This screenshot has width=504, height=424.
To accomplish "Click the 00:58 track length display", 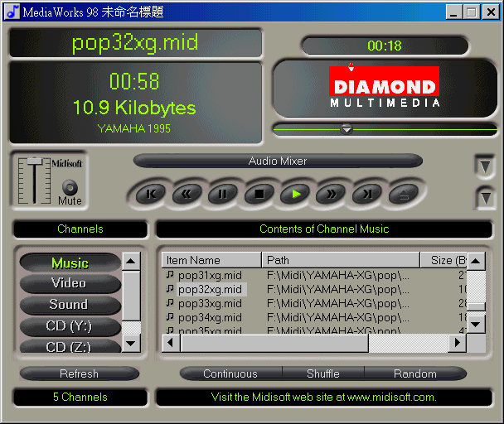I will pyautogui.click(x=134, y=81).
